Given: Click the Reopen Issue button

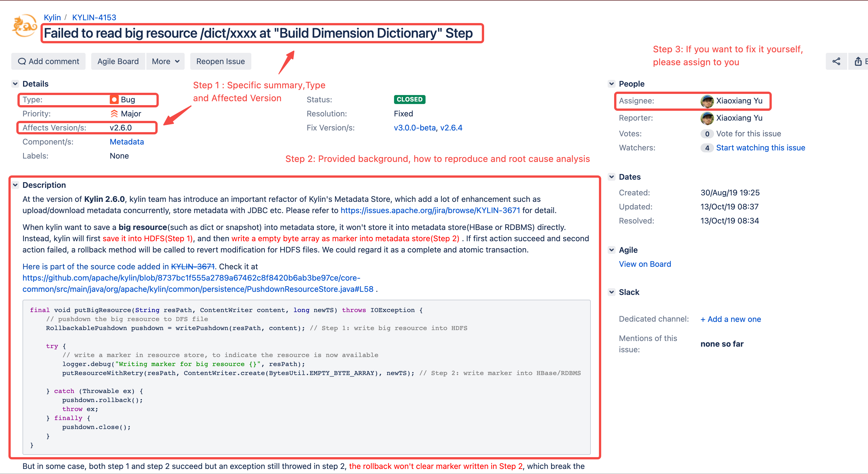Looking at the screenshot, I should click(220, 61).
